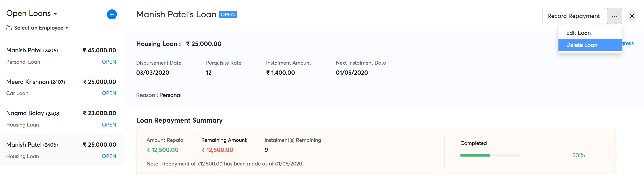Click the employees icon beside Select an Employee

point(9,28)
